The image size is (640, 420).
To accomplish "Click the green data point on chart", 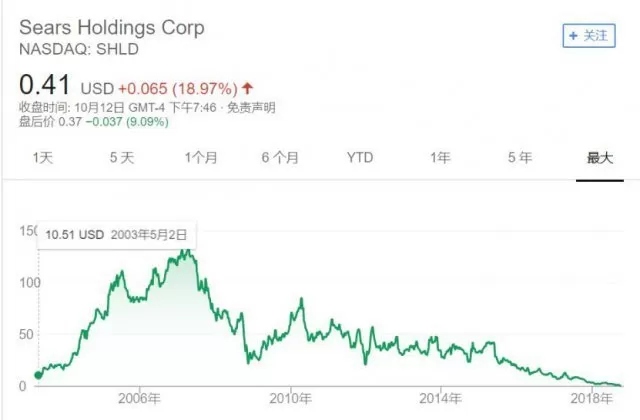I will tap(38, 375).
